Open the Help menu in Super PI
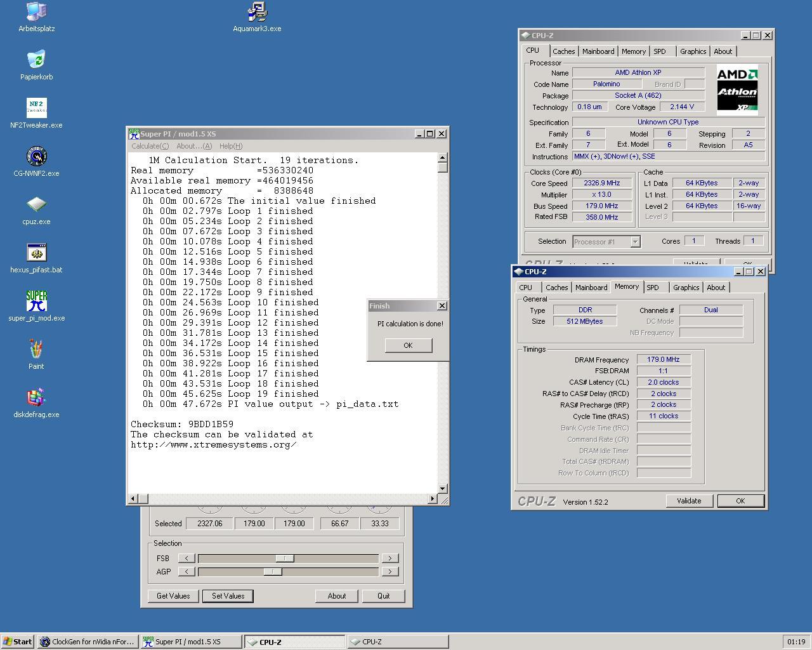The height and width of the screenshot is (650, 812). click(231, 146)
